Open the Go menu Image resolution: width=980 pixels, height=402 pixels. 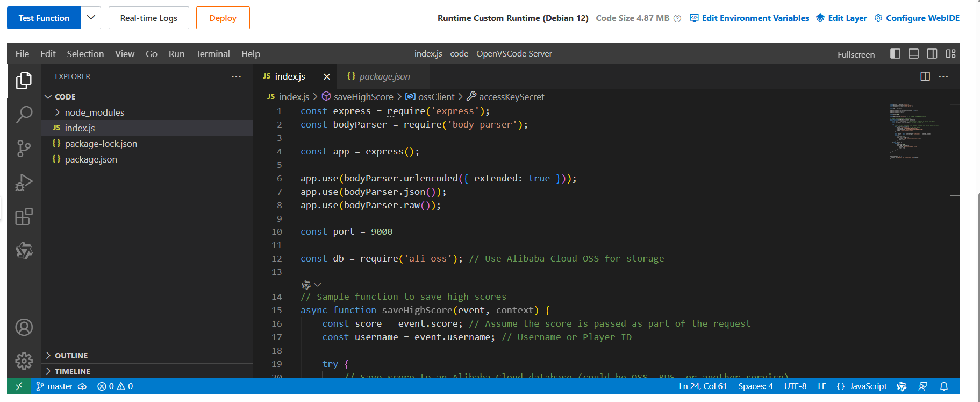(152, 54)
